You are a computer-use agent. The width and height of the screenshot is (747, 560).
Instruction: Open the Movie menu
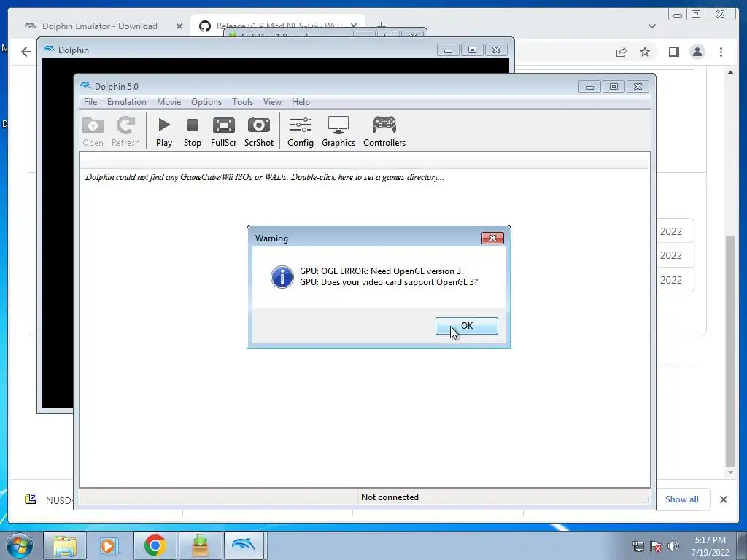click(x=169, y=102)
